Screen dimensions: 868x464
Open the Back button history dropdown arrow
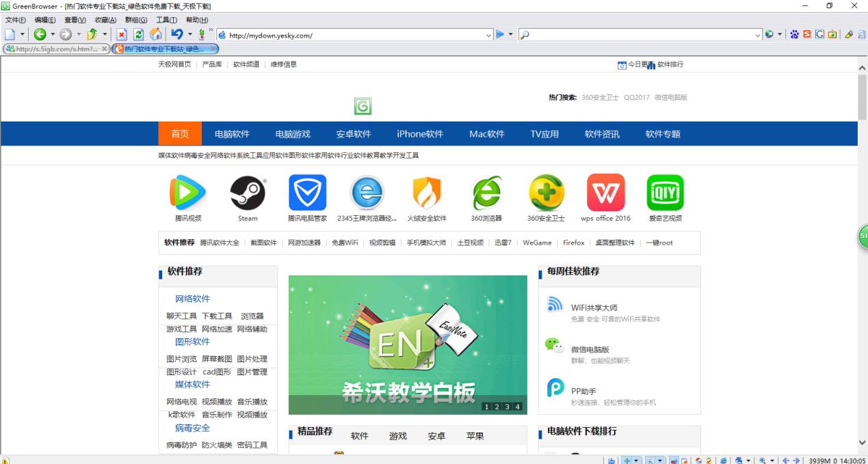(x=52, y=33)
